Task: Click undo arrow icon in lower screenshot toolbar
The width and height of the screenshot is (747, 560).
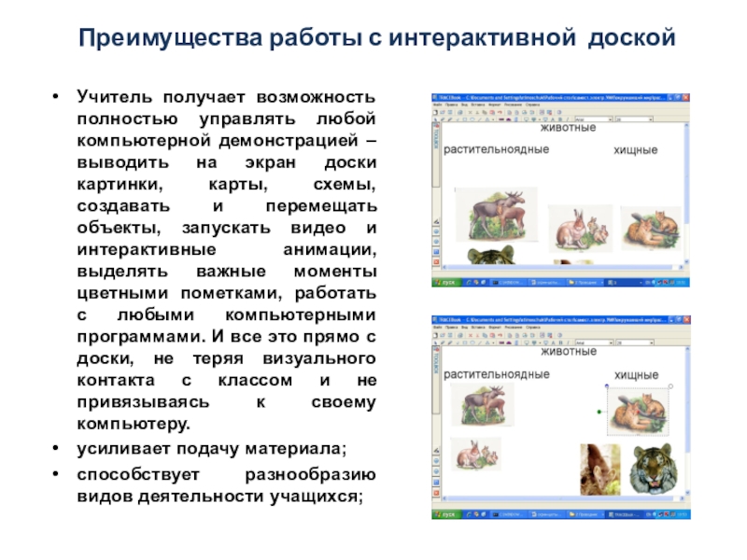Action: 500,335
